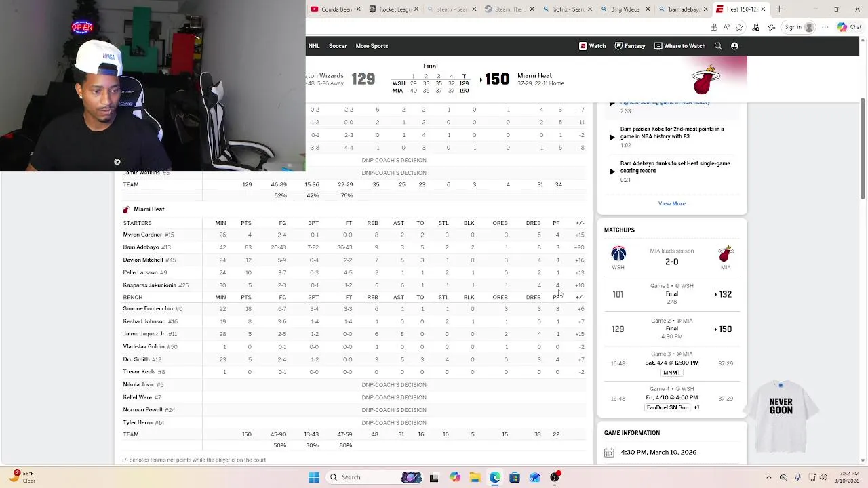Play highest scoring game highlight video
Screen dimensions: 868x488
click(612, 104)
